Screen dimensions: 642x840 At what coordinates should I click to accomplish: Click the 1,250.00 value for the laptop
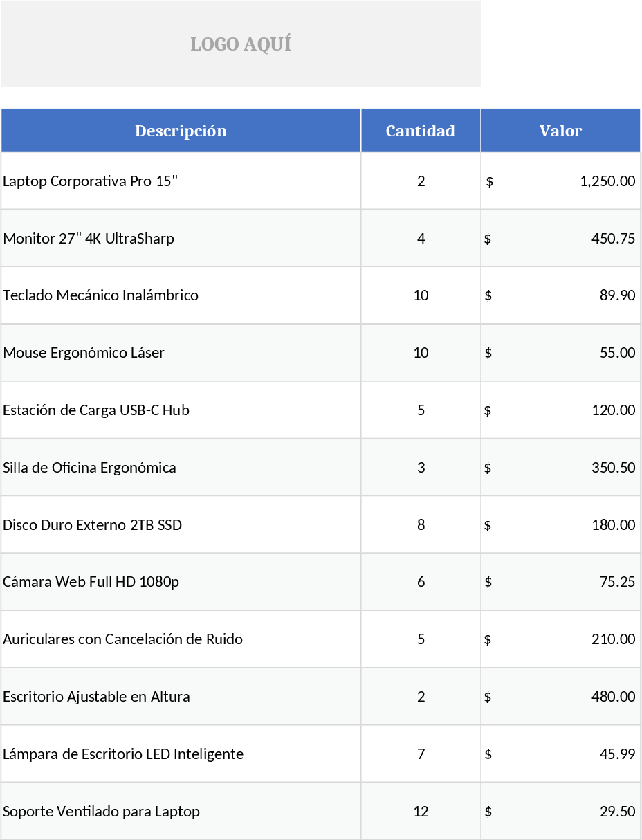pos(607,181)
